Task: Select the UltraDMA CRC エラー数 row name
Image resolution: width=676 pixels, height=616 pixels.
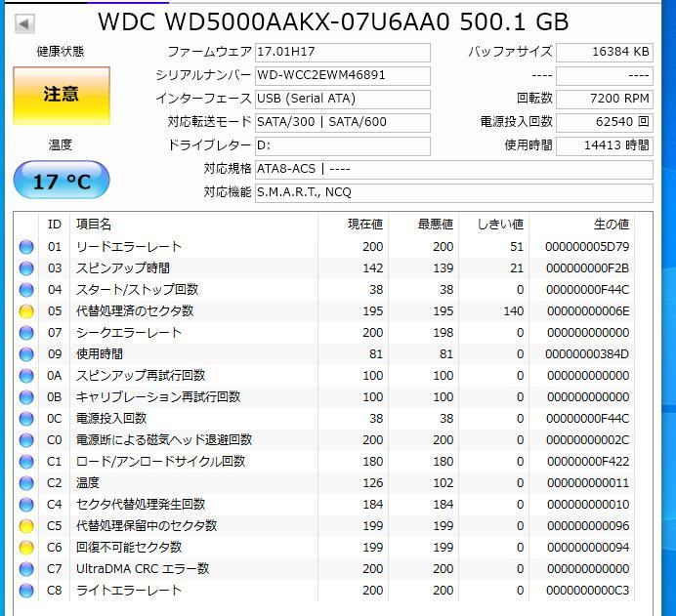Action: [x=143, y=569]
